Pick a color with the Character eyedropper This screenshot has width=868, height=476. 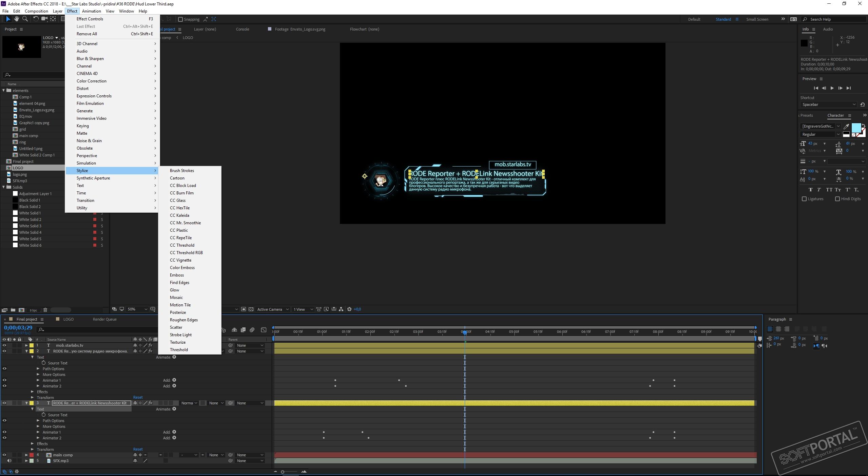coord(846,126)
